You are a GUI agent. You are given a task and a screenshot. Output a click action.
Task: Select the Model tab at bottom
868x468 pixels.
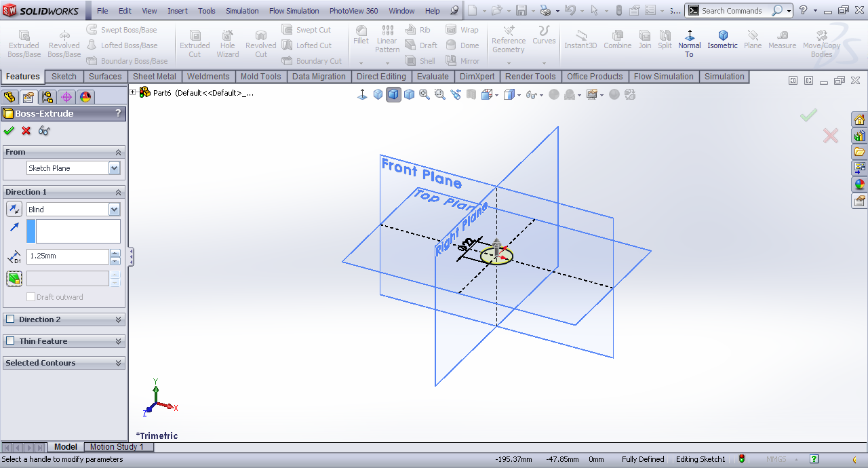click(65, 447)
